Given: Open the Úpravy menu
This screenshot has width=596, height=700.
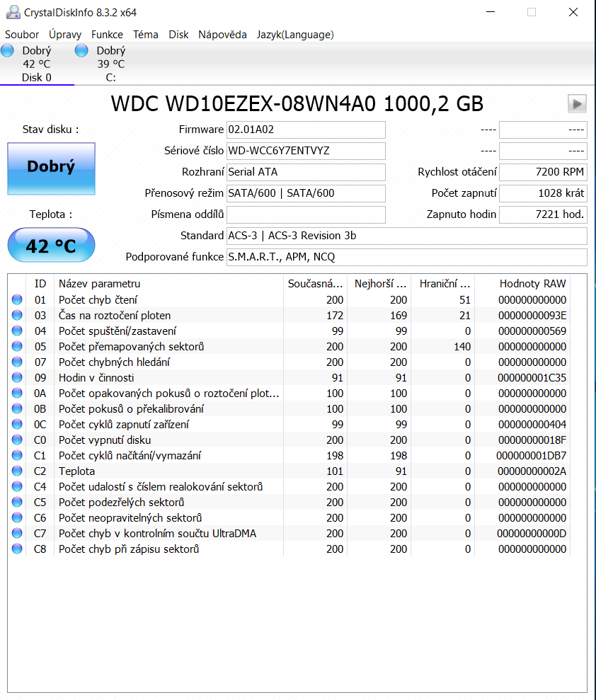Looking at the screenshot, I should click(x=65, y=35).
